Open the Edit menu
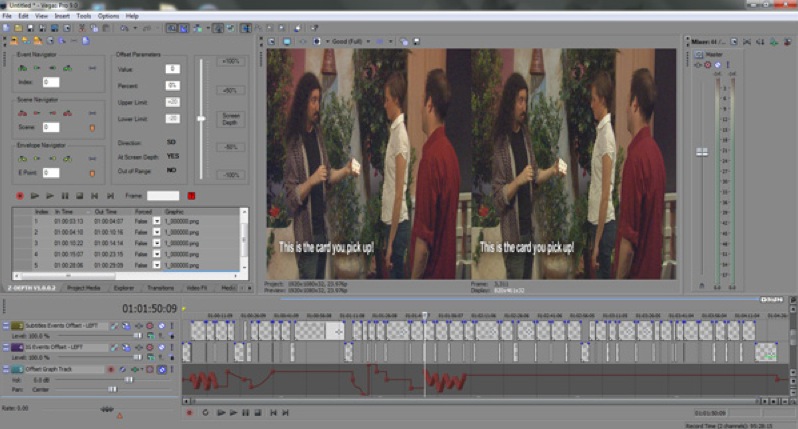Screen dimensions: 798x429 click(23, 16)
